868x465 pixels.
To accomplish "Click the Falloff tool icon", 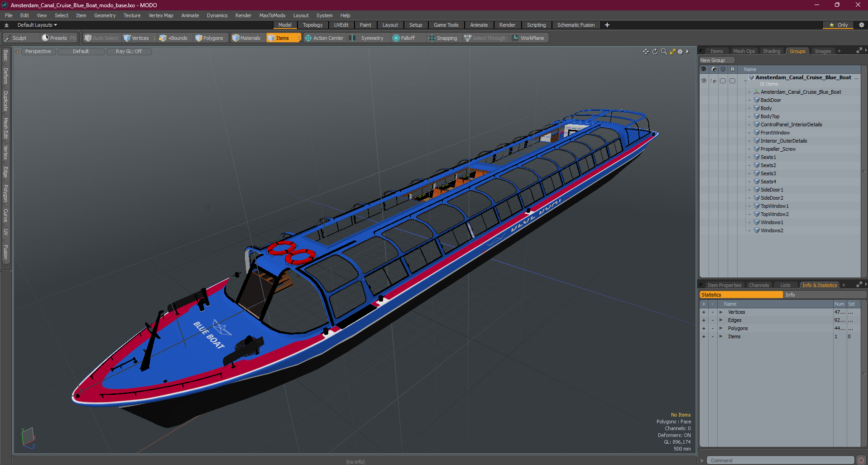I will tap(396, 38).
